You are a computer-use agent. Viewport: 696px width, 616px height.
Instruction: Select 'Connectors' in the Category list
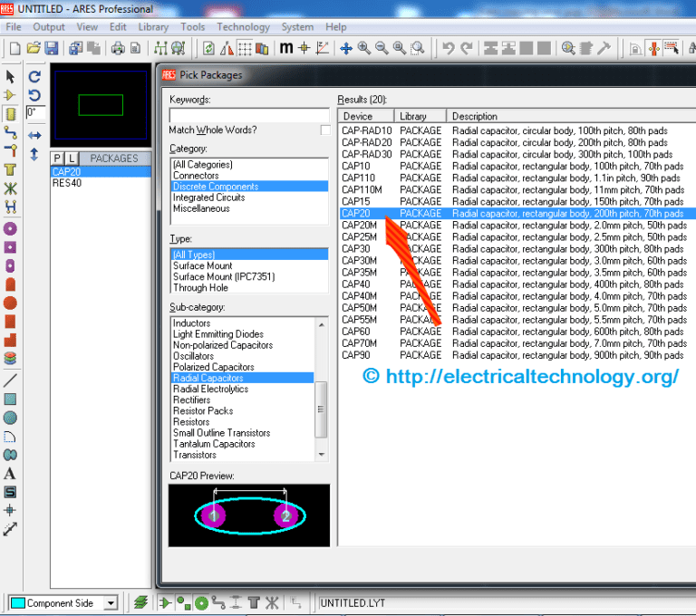196,176
